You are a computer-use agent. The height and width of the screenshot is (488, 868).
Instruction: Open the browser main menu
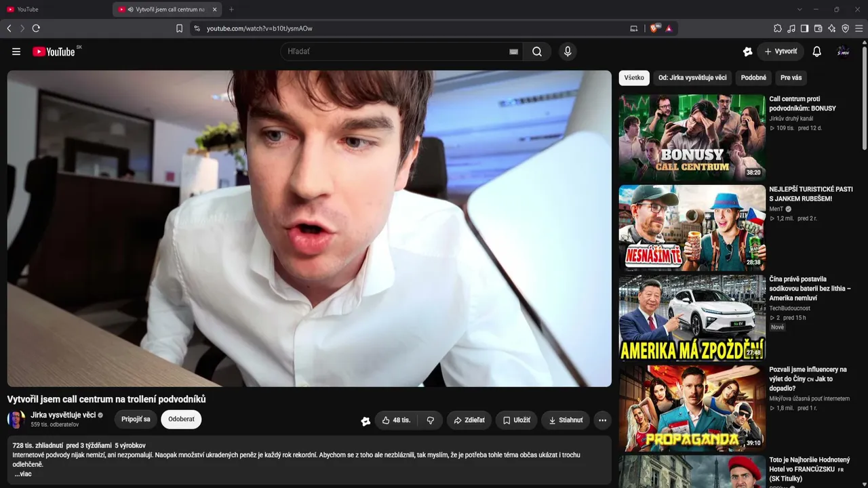[x=859, y=28]
